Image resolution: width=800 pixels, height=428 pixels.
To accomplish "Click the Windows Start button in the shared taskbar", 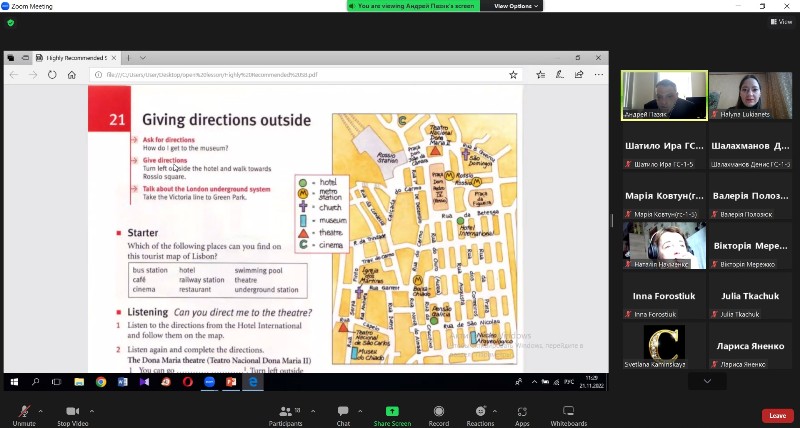I will tap(14, 382).
